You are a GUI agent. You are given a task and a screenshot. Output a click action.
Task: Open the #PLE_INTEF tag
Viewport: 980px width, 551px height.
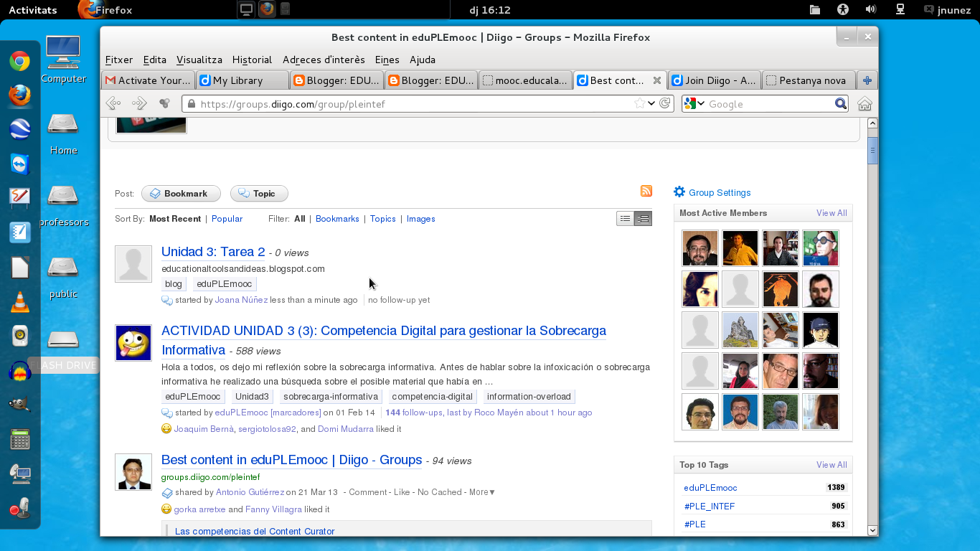(710, 506)
